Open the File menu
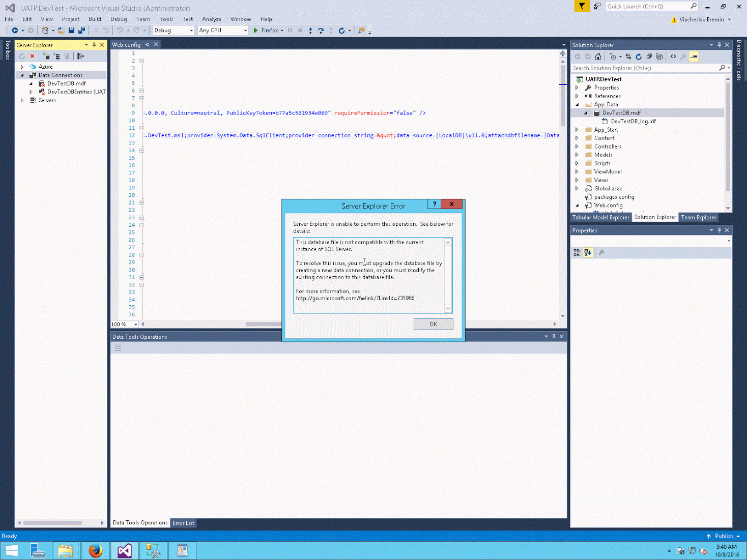The height and width of the screenshot is (560, 747). [x=9, y=19]
